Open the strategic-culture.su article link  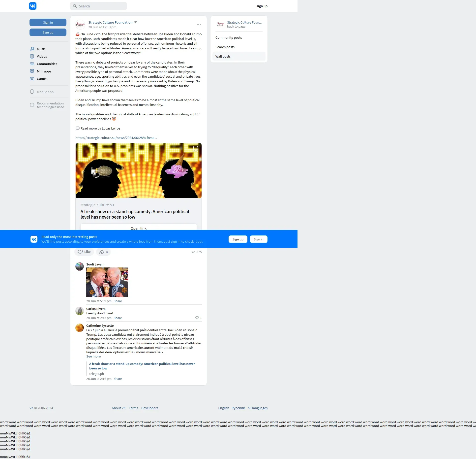click(116, 138)
